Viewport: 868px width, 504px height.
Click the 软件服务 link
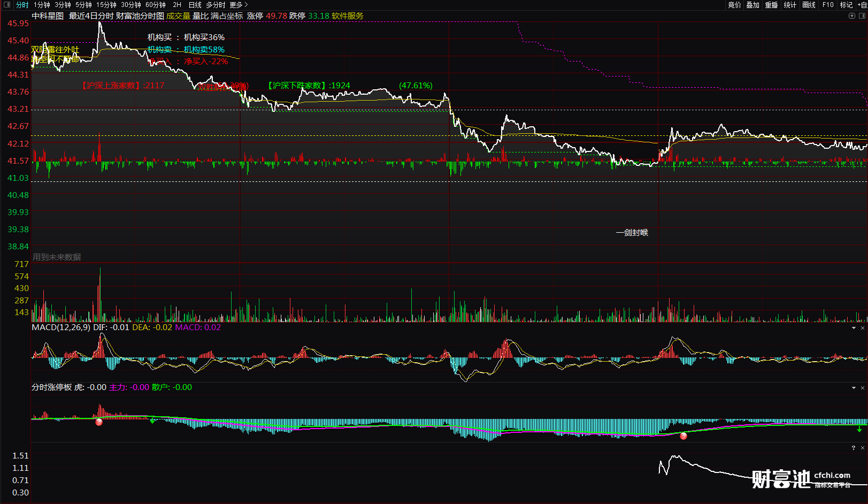(347, 16)
